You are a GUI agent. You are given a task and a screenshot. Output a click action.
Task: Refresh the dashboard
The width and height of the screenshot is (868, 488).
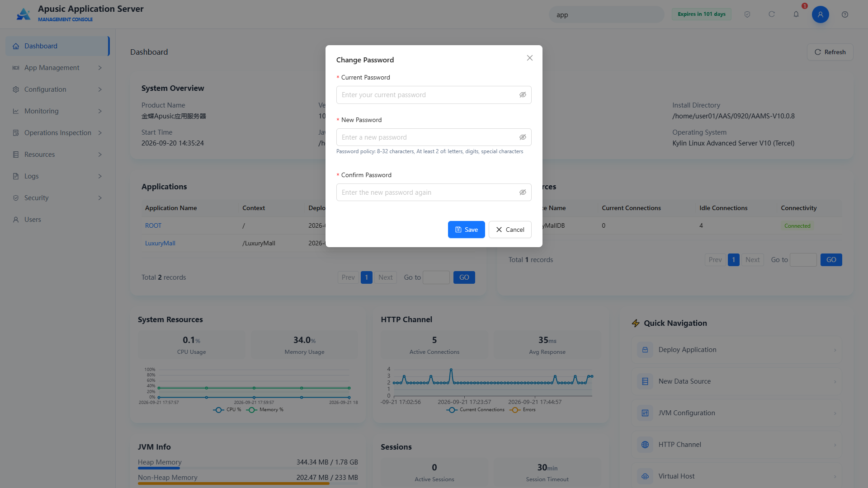point(830,52)
